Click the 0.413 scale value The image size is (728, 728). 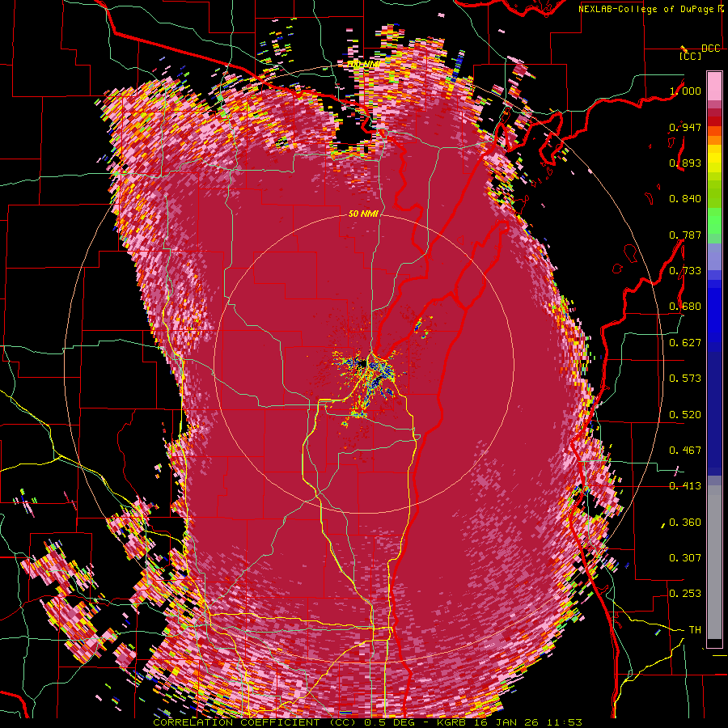[685, 486]
